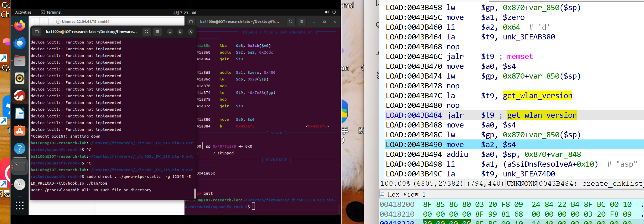Open hamburger menu of the background terminal
Image resolution: width=644 pixels, height=224 pixels.
302,22
